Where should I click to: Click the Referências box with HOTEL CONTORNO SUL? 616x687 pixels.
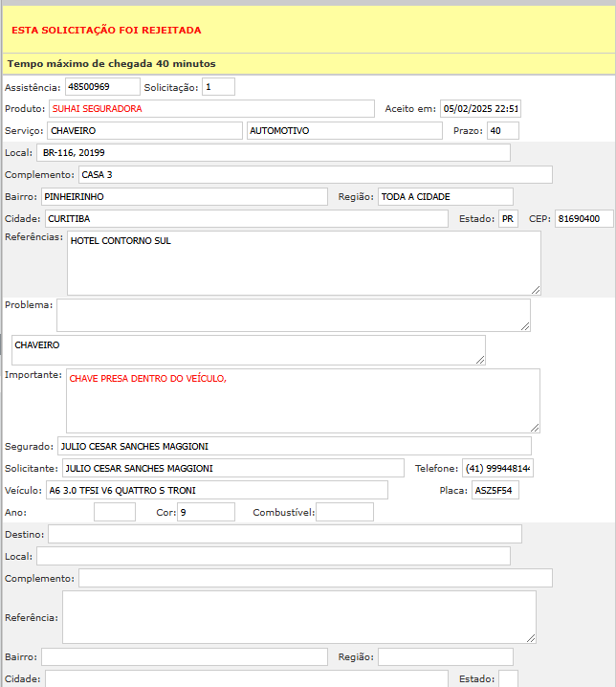click(x=303, y=263)
